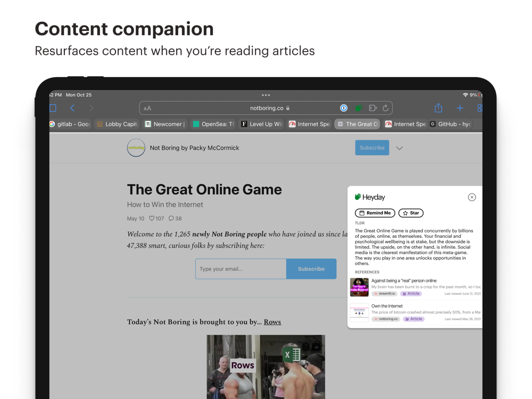
Task: Close the Heyday popup
Action: 471,197
